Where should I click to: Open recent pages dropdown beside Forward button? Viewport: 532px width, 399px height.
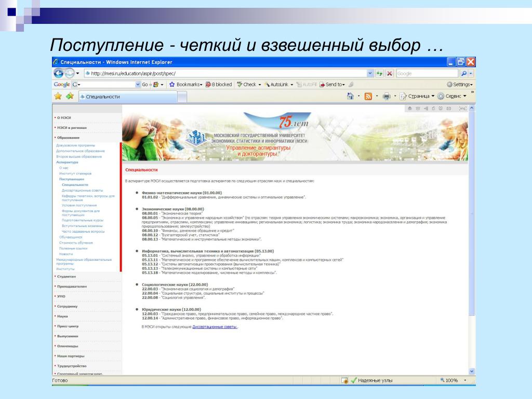click(x=78, y=73)
